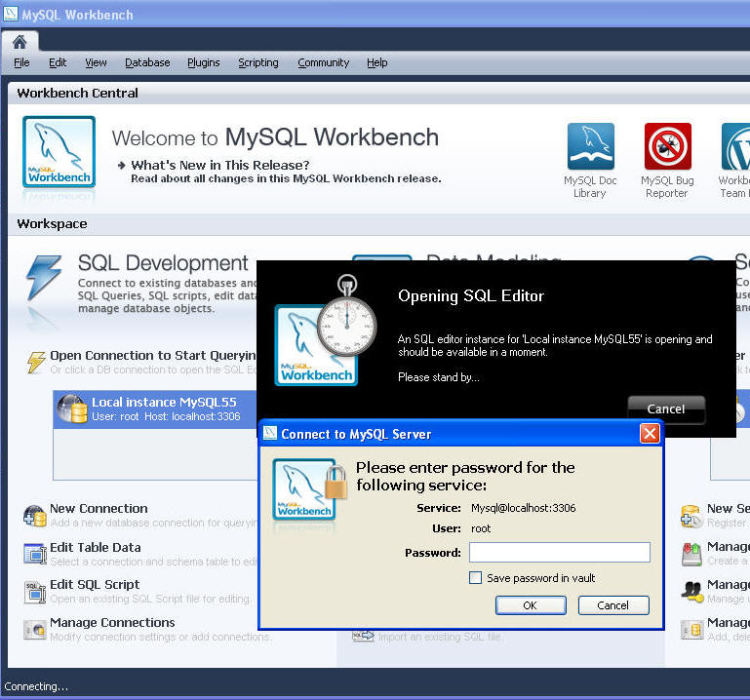Click the Local instance MySQL55 database icon
Viewport: 750px width, 700px height.
point(72,408)
